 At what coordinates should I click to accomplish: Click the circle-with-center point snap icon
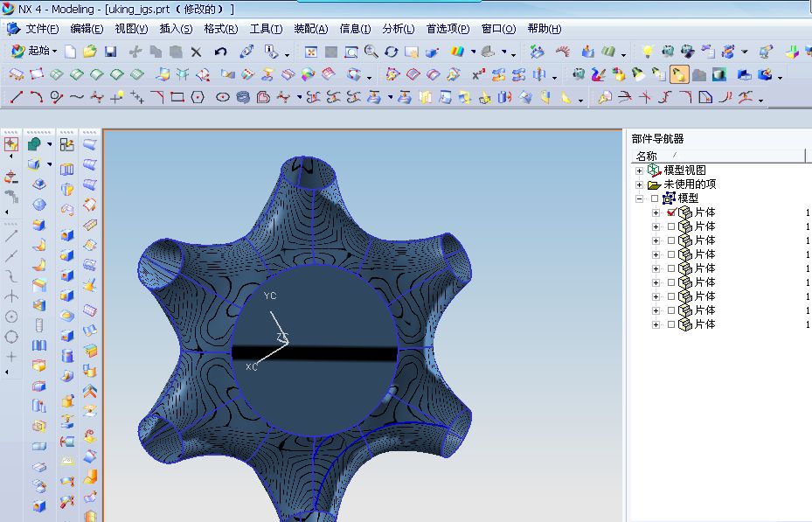coord(11,317)
